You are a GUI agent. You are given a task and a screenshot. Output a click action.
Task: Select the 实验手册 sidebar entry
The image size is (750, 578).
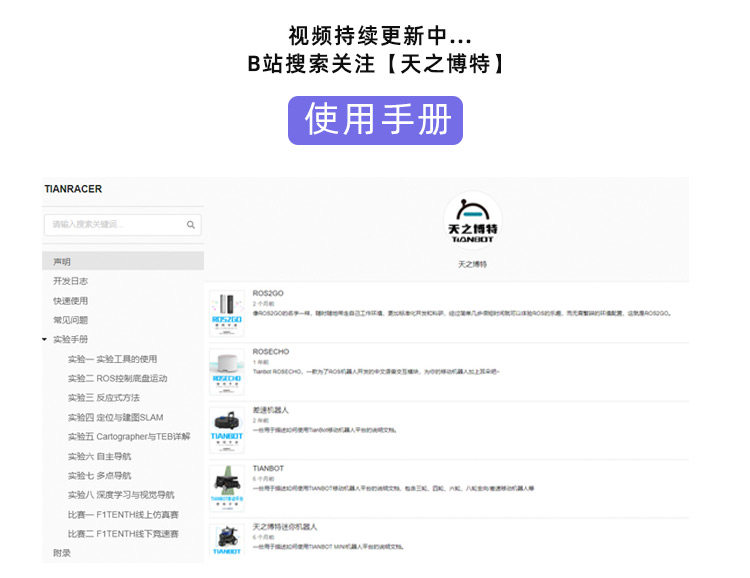70,339
